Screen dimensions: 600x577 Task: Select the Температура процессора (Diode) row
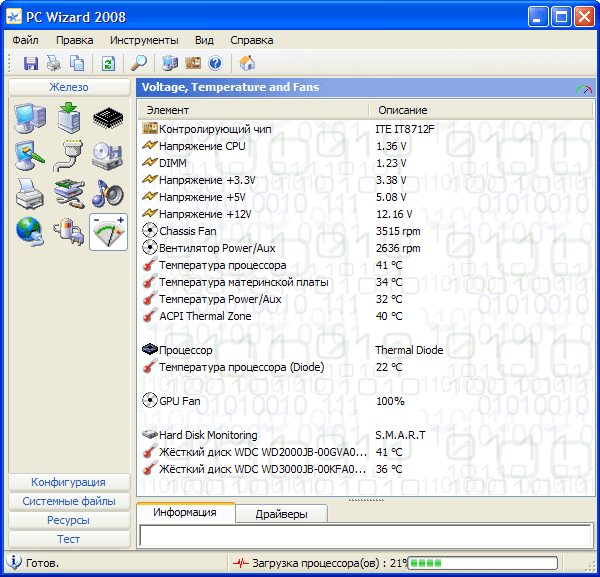coord(365,367)
